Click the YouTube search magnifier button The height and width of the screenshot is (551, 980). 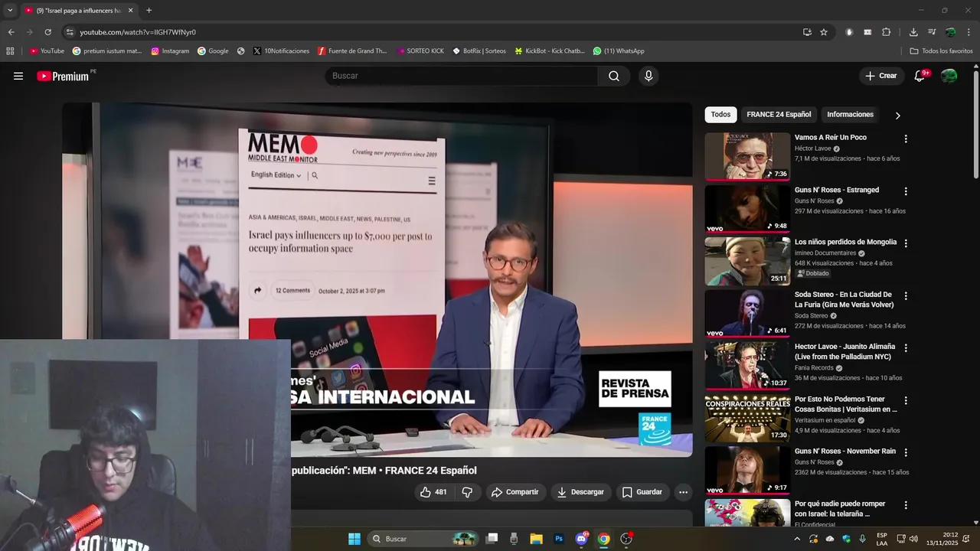[x=614, y=76]
